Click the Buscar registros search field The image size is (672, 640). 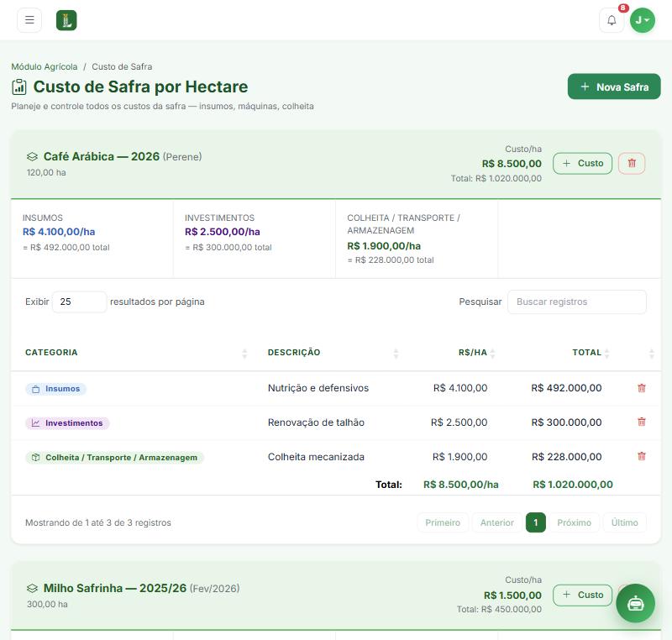[577, 302]
